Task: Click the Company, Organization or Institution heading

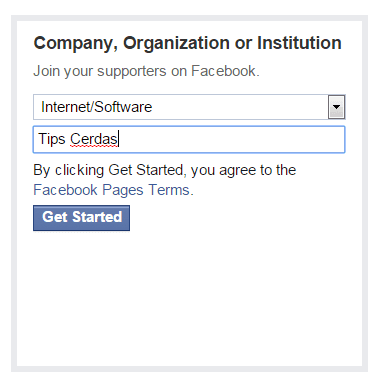Action: pyautogui.click(x=187, y=43)
